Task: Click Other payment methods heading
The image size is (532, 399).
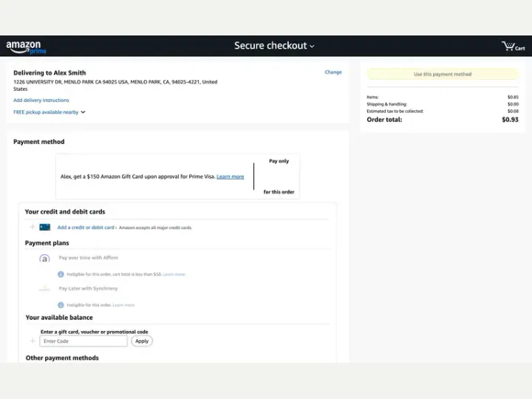Action: (x=62, y=358)
